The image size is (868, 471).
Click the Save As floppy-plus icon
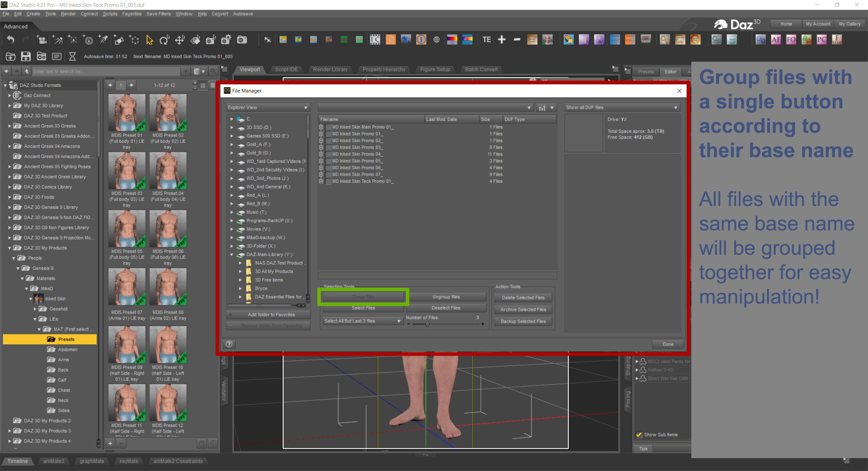coord(26,56)
